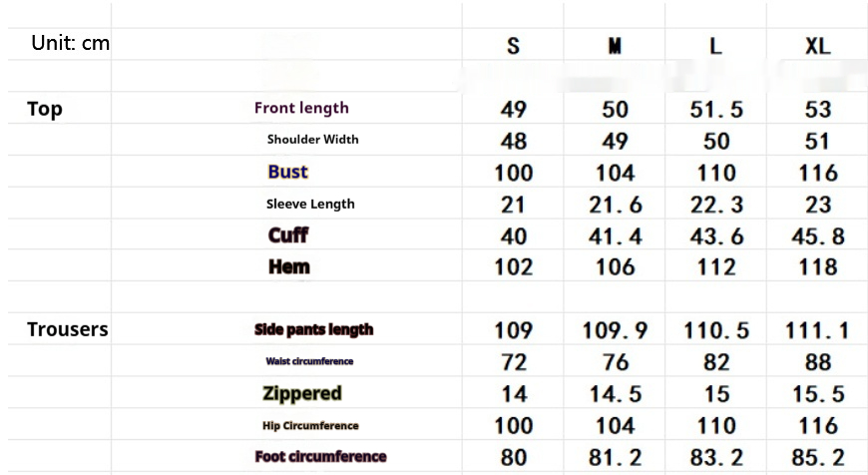
Task: Click the Bust row label
Action: [287, 172]
